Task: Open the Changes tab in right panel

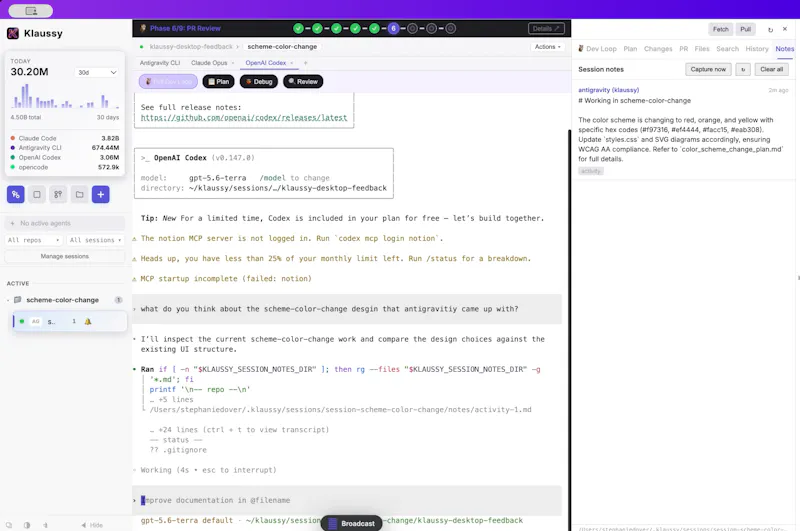Action: (x=658, y=49)
